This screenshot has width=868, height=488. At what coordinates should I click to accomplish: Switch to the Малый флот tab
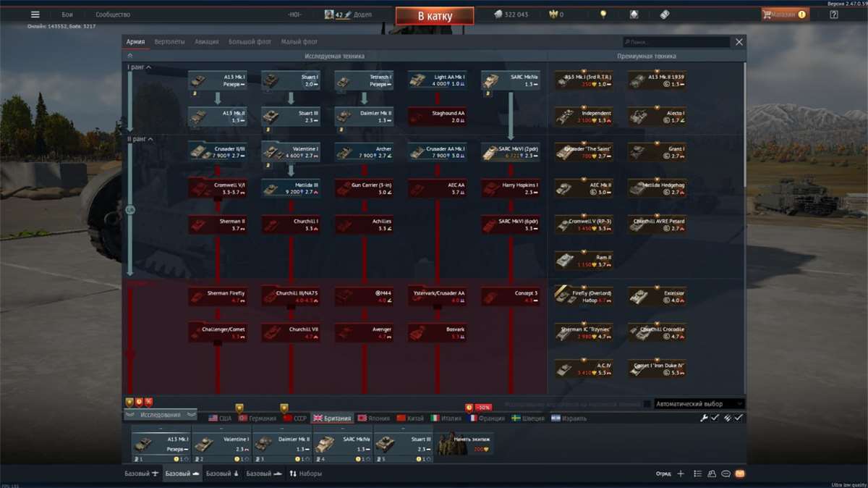(299, 42)
